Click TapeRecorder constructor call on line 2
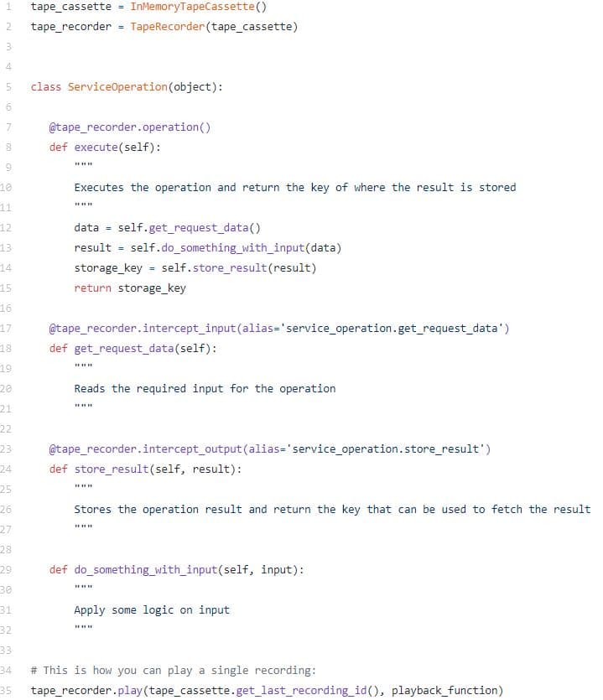This screenshot has height=700, width=603. (167, 27)
